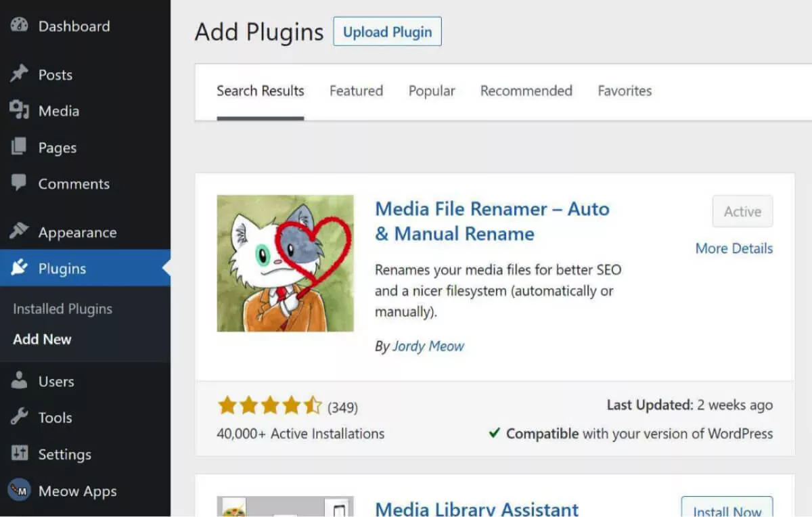Click the Settings sliders icon
The image size is (812, 517).
coord(19,454)
